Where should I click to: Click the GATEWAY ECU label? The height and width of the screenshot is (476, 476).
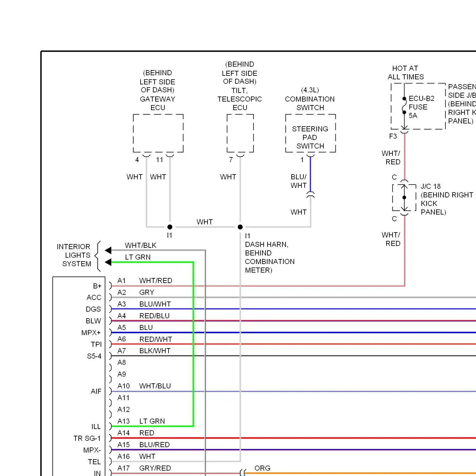click(157, 103)
